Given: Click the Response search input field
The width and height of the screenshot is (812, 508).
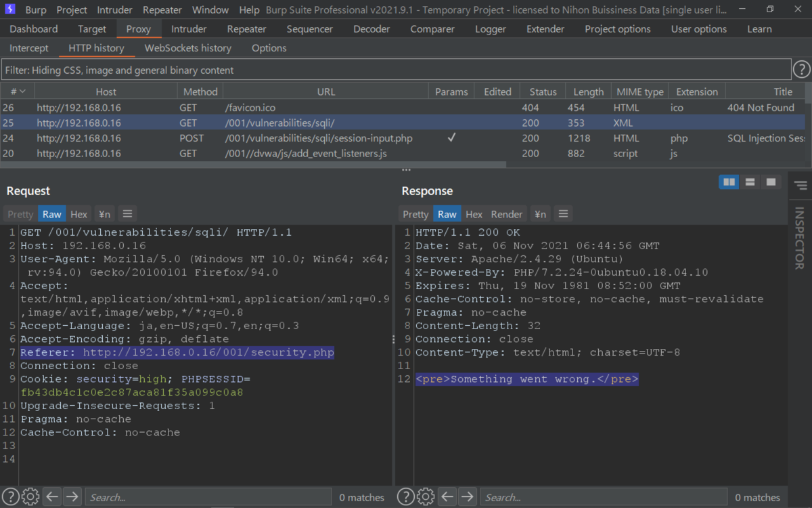Looking at the screenshot, I should [602, 496].
